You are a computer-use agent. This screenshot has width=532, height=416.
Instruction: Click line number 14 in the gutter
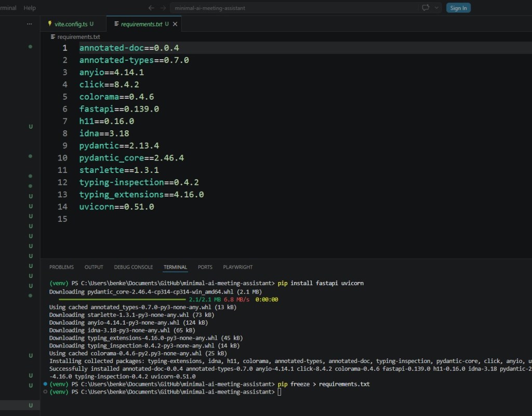tap(62, 207)
